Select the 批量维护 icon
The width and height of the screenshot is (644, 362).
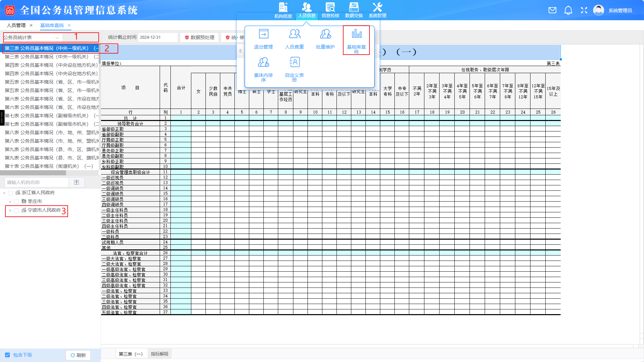pyautogui.click(x=325, y=34)
